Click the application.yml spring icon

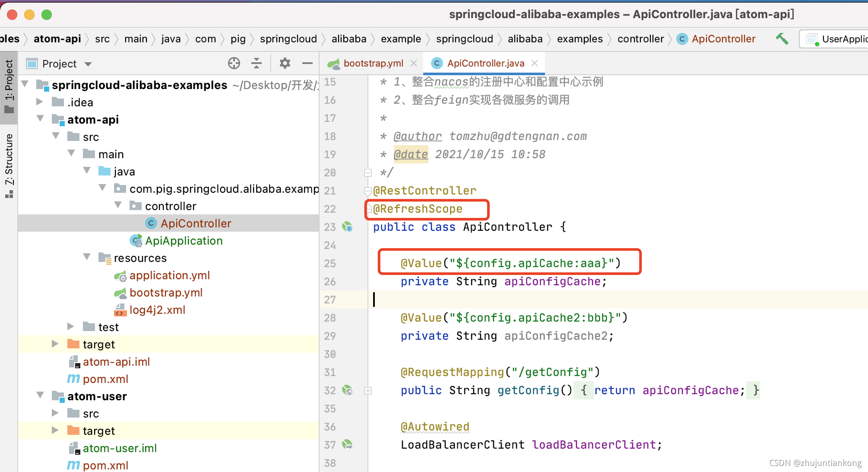[x=120, y=275]
